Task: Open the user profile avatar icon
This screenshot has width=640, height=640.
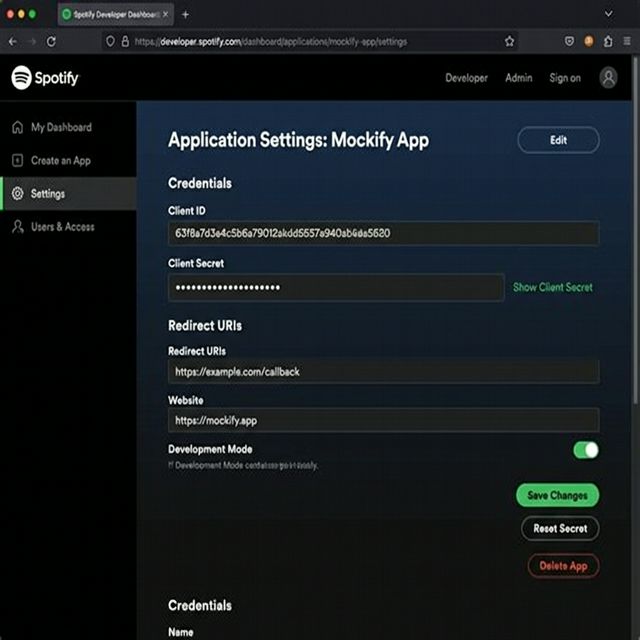Action: click(608, 78)
